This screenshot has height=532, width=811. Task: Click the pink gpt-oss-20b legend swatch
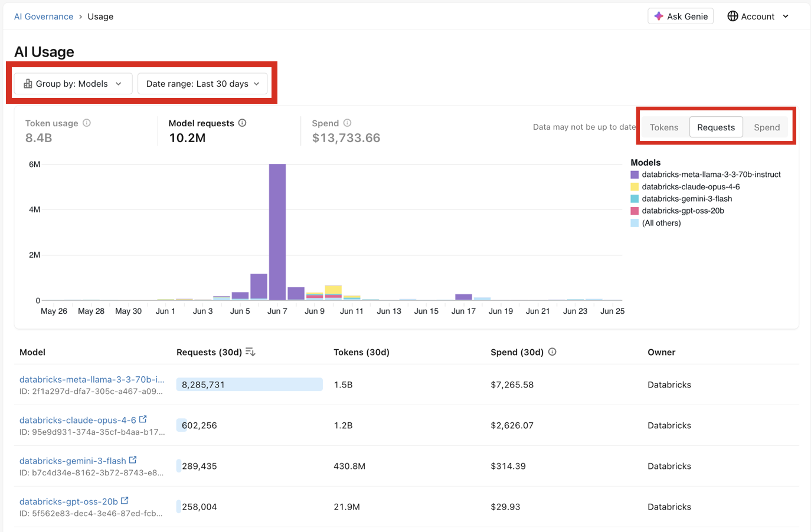point(635,211)
